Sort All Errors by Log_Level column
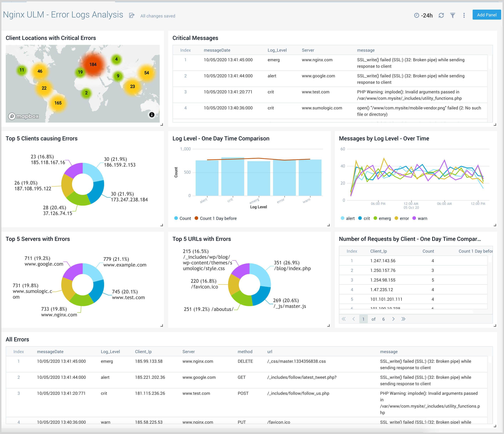The width and height of the screenshot is (504, 434). click(x=110, y=352)
